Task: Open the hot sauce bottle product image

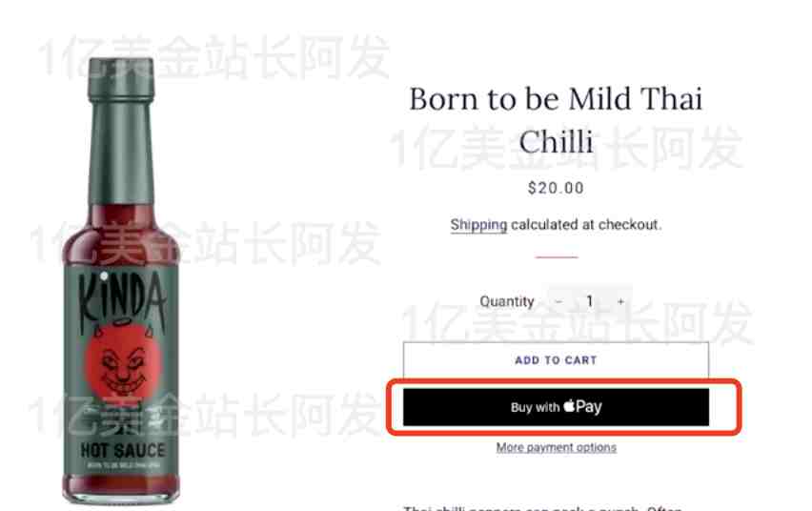Action: [x=122, y=280]
